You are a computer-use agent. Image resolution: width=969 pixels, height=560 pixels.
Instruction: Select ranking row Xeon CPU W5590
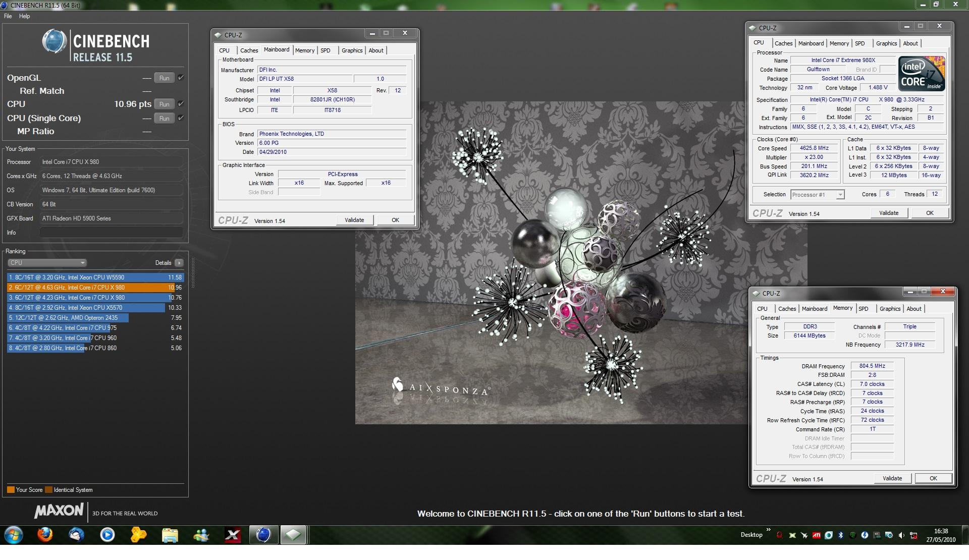pos(95,277)
